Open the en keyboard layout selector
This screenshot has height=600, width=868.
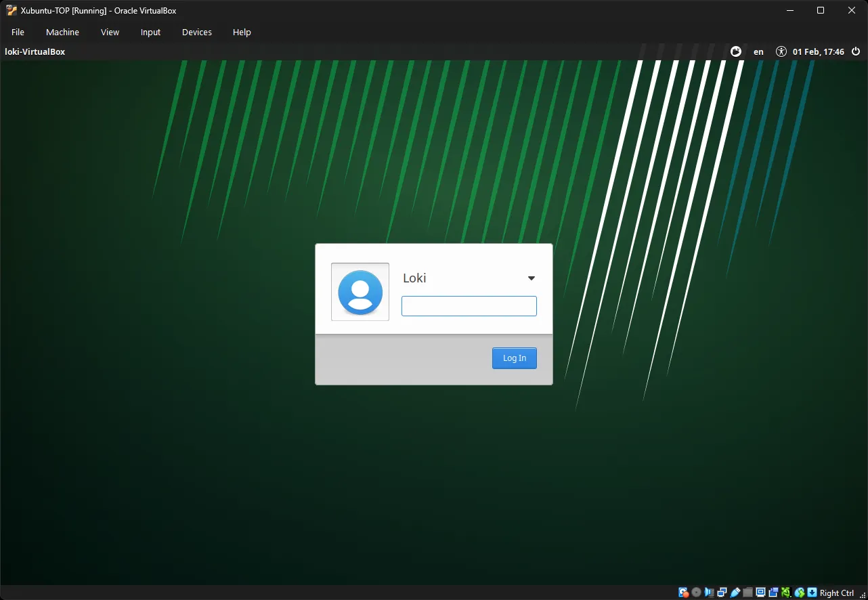[758, 51]
